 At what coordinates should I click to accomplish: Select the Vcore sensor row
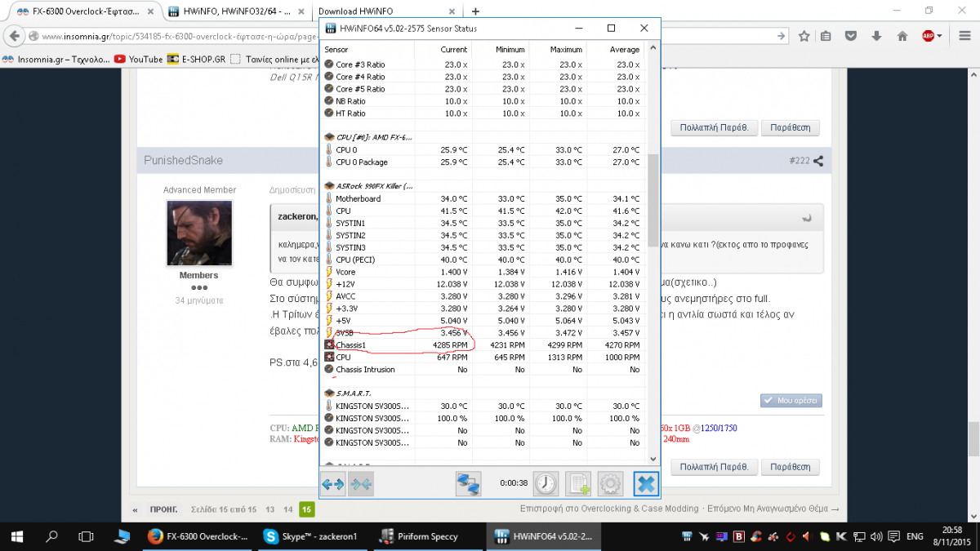point(483,272)
